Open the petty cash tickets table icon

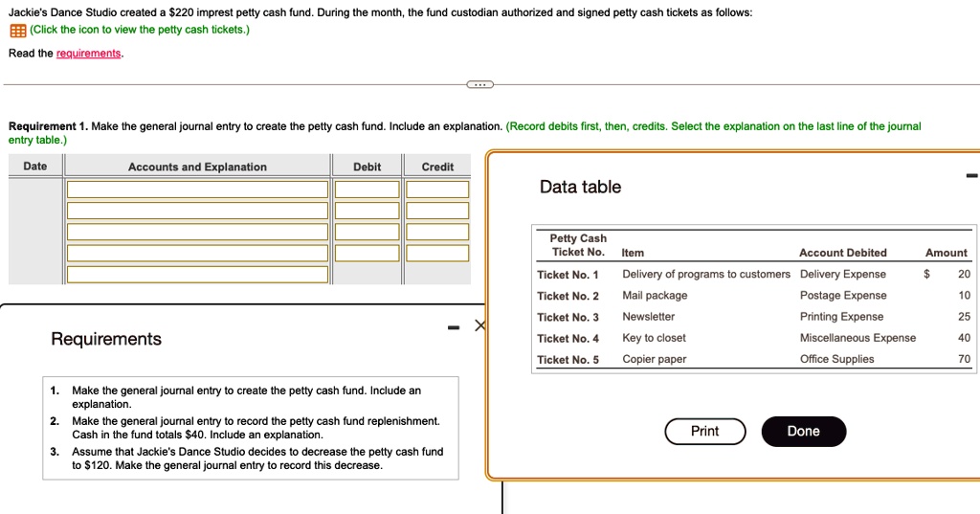18,30
